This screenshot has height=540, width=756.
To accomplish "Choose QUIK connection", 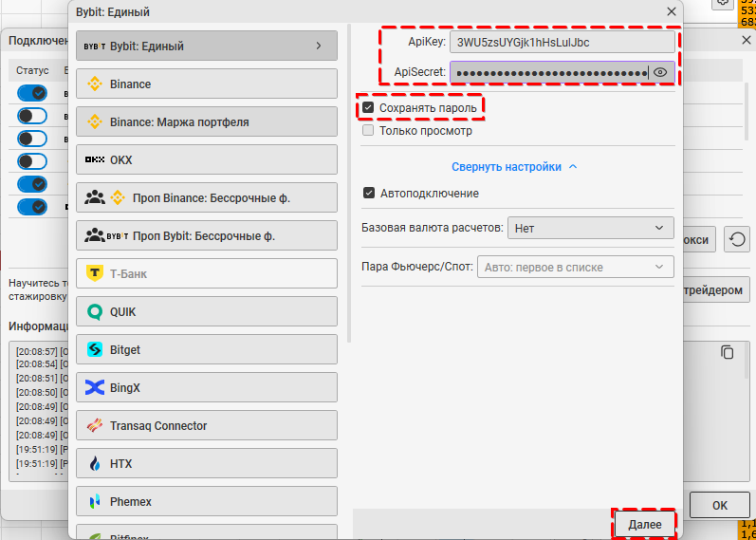I will [x=207, y=311].
